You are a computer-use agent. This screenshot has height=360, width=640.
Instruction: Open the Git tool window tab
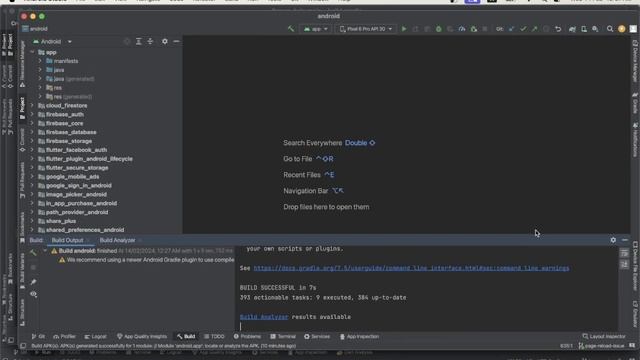tap(38, 337)
